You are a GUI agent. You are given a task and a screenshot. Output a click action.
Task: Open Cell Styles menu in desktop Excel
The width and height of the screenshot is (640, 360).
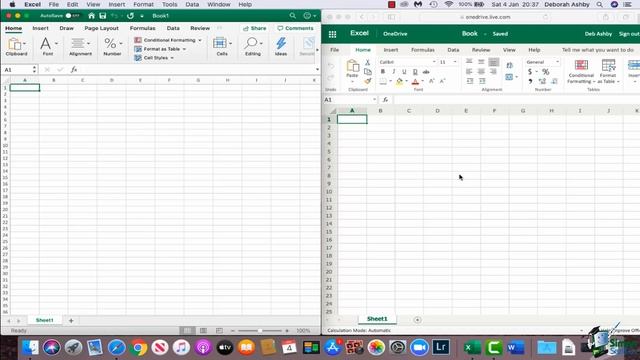pos(154,58)
